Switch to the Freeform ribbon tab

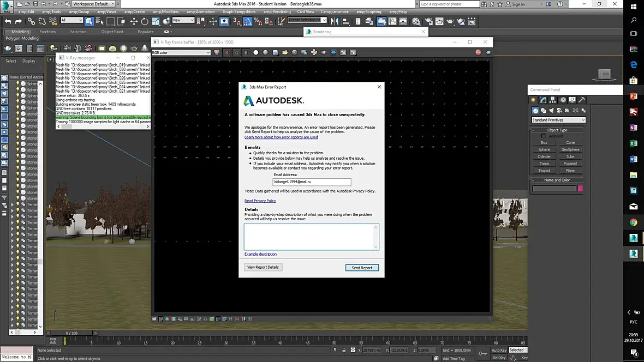[x=47, y=32]
